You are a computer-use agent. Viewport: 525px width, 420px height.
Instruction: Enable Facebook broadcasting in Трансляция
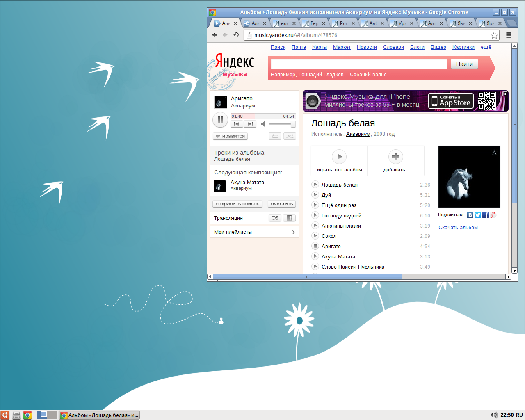[289, 218]
